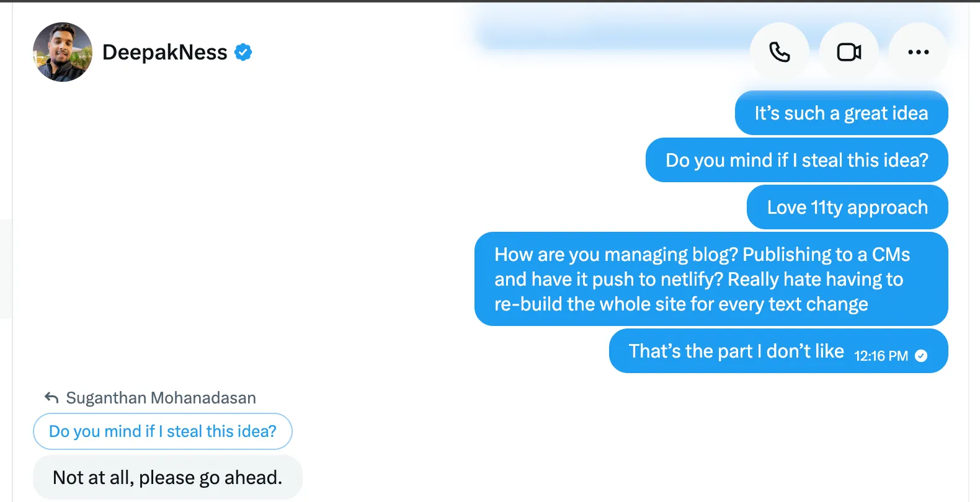Select the "It's such a great idea" message
Screen dimensions: 980x502
pos(841,113)
